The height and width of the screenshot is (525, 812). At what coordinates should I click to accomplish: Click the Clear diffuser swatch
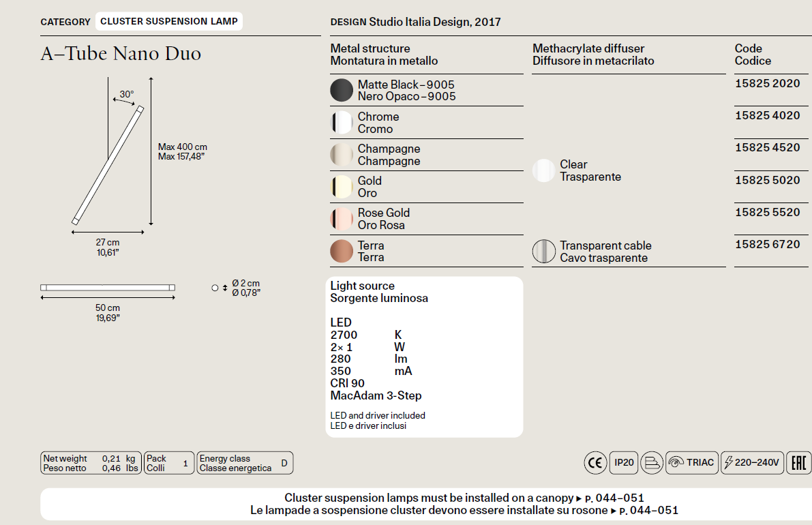(x=544, y=170)
